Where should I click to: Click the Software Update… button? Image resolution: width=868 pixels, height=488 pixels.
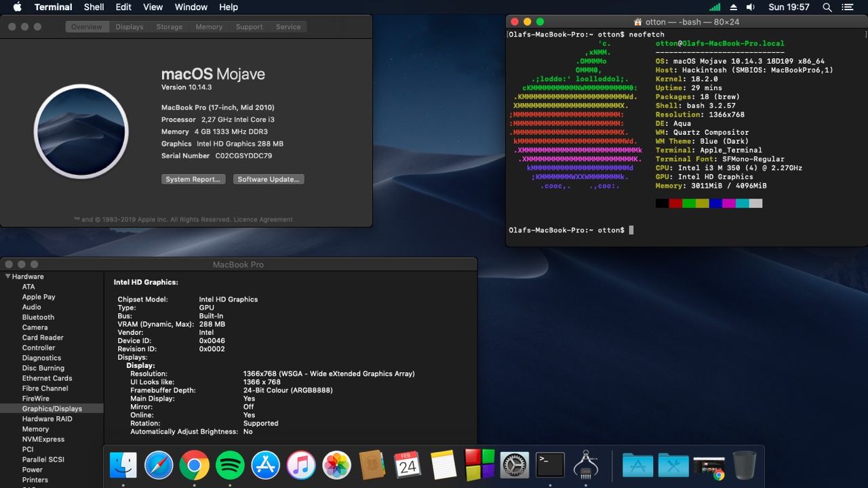(269, 179)
